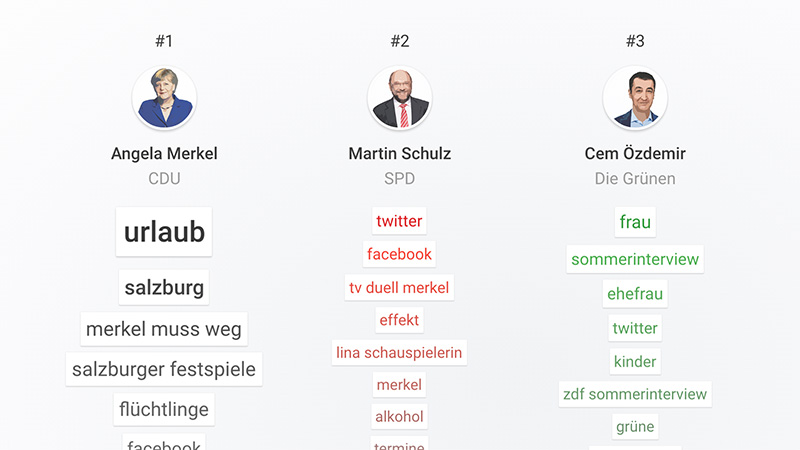Click the red 'twitter' tag under Schulz

pos(399,221)
